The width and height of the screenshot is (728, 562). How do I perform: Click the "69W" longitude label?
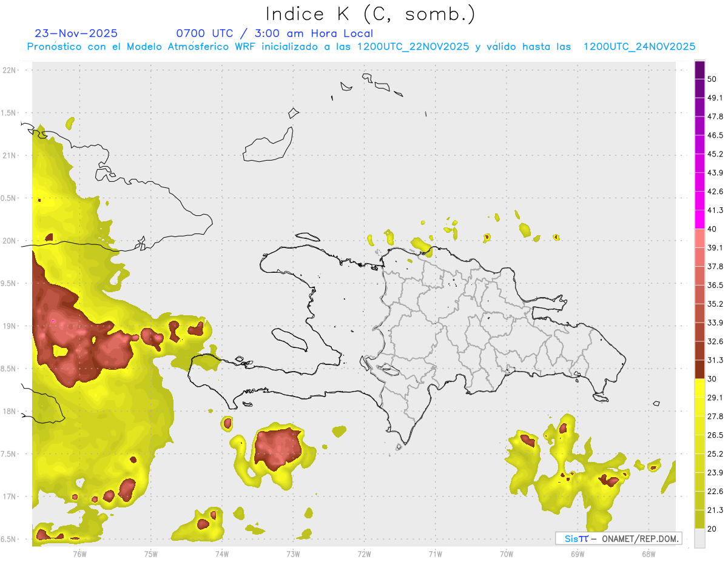(x=578, y=554)
